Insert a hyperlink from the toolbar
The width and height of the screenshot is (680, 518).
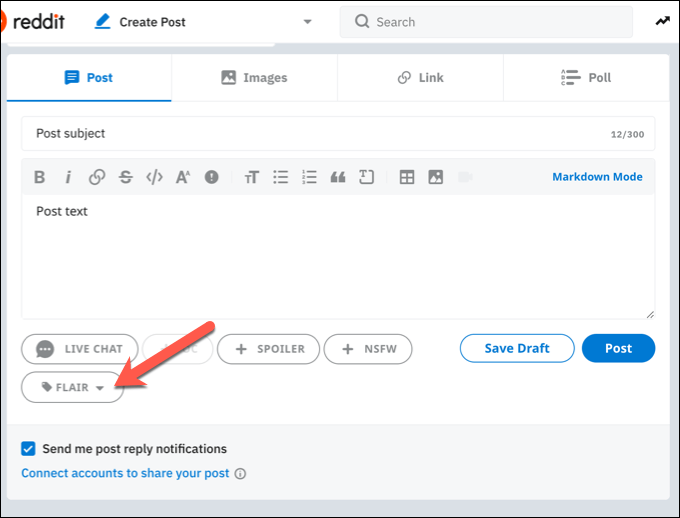[x=97, y=177]
